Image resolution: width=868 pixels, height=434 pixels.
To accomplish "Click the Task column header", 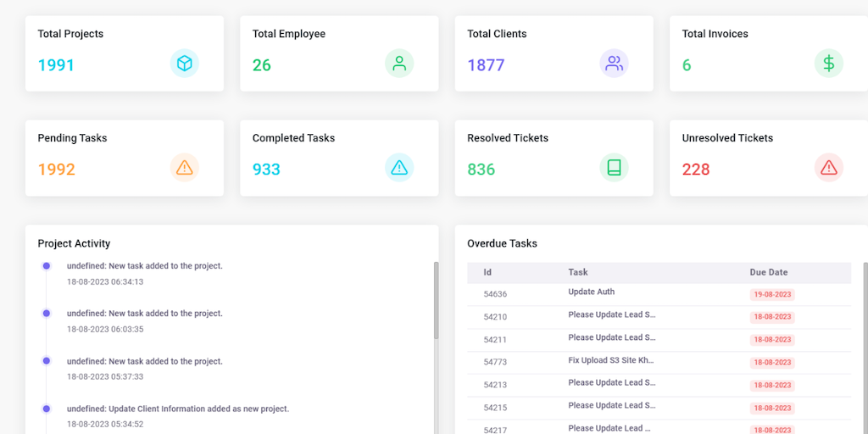I will pyautogui.click(x=578, y=272).
